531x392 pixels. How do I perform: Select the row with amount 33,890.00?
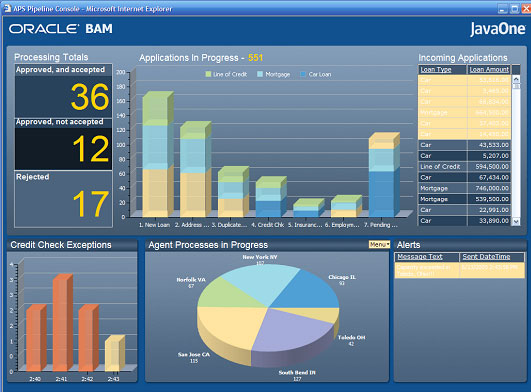pyautogui.click(x=464, y=221)
